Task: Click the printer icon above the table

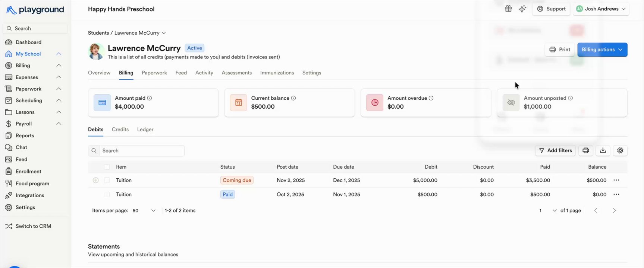Action: (585, 150)
